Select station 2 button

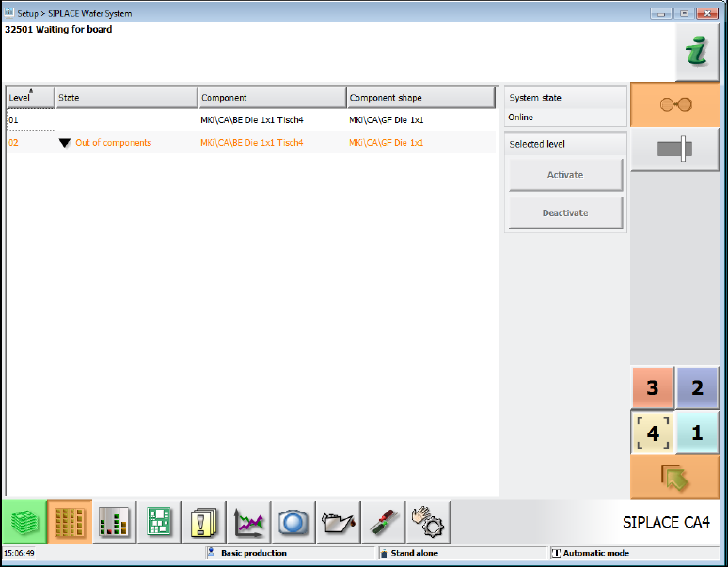pyautogui.click(x=697, y=387)
